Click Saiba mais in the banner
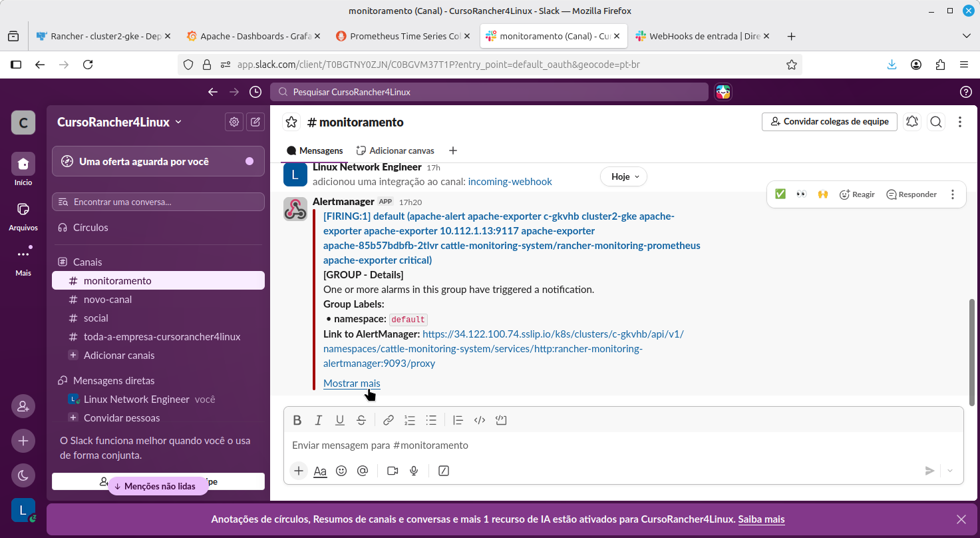Viewport: 980px width, 538px height. 762,519
